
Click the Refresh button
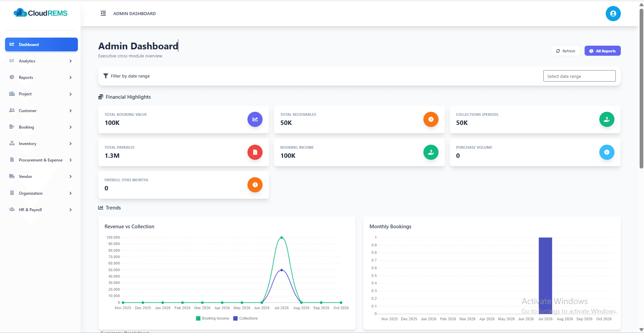(x=565, y=51)
